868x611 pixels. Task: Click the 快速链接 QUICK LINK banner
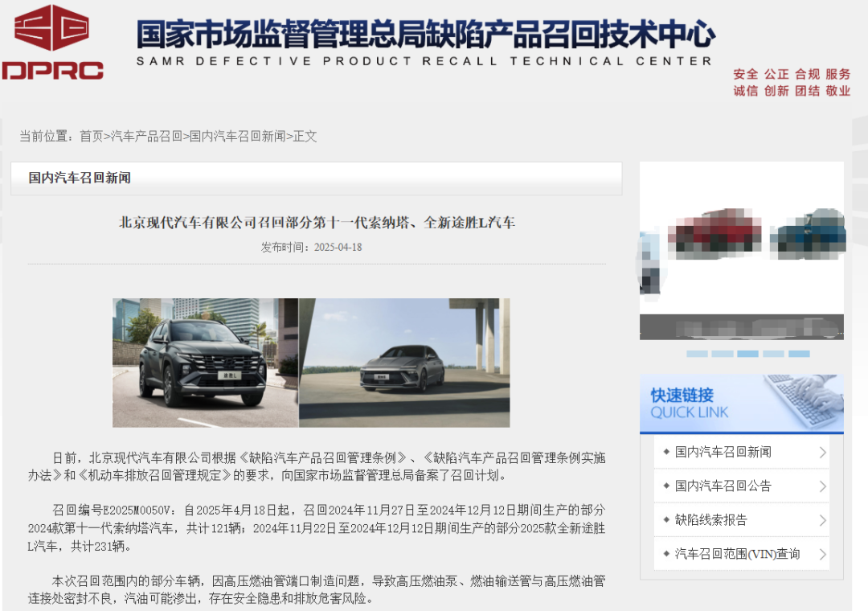click(x=742, y=404)
